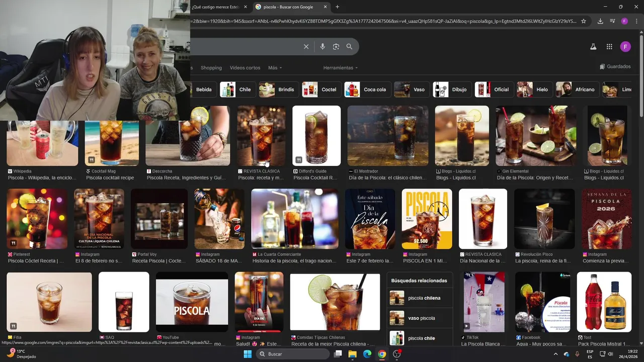Bookmark this page with the star icon
The image size is (644, 362).
[584, 21]
